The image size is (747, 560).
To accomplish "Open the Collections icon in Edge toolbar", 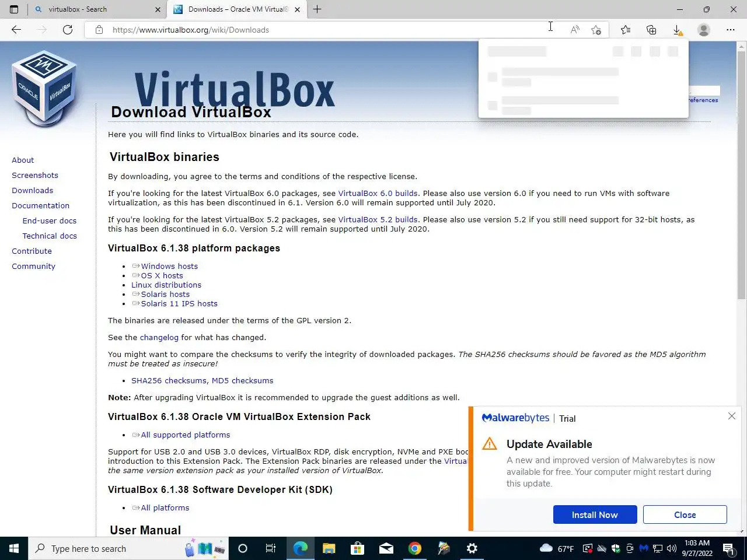I will tap(651, 30).
